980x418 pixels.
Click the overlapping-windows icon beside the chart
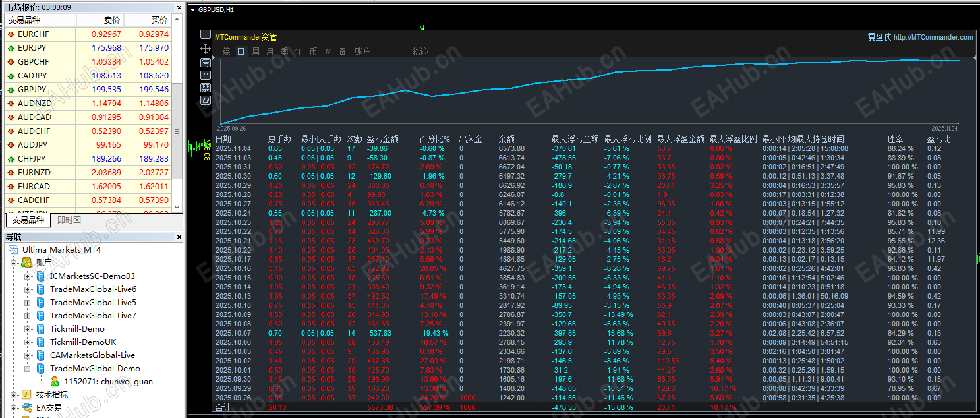205,100
